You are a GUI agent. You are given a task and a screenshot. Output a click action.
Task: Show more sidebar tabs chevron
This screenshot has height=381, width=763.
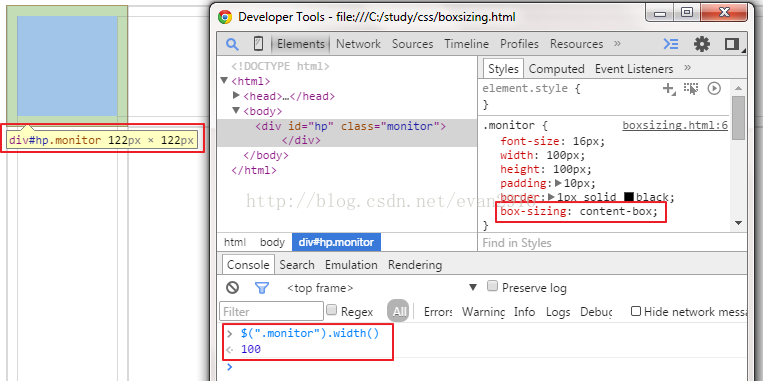[688, 68]
